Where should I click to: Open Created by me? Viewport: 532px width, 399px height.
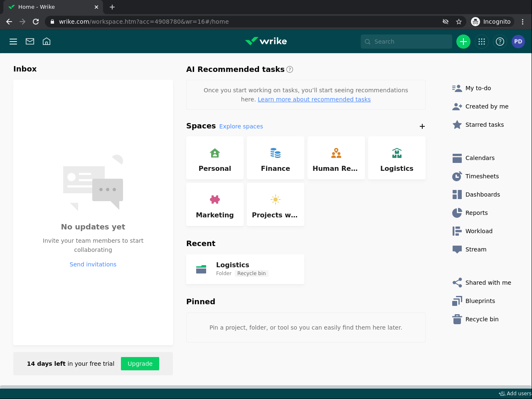(480, 106)
